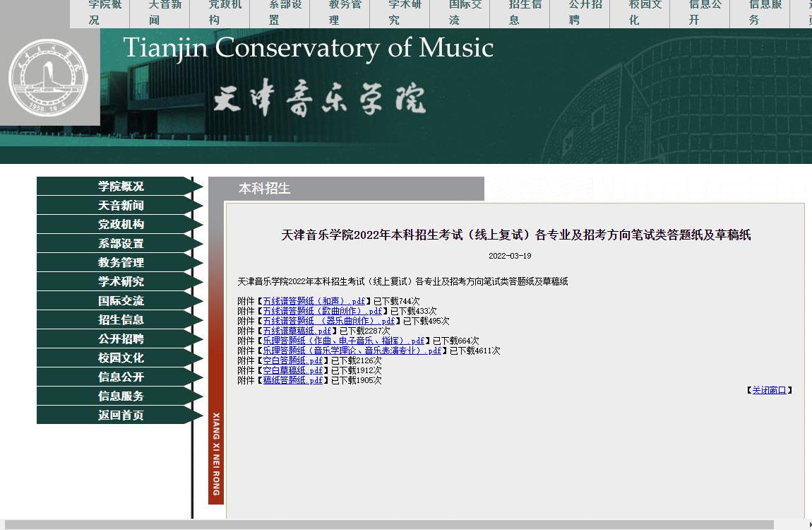Select 党政机构 in the green left sidebar
This screenshot has width=812, height=530.
[x=120, y=224]
